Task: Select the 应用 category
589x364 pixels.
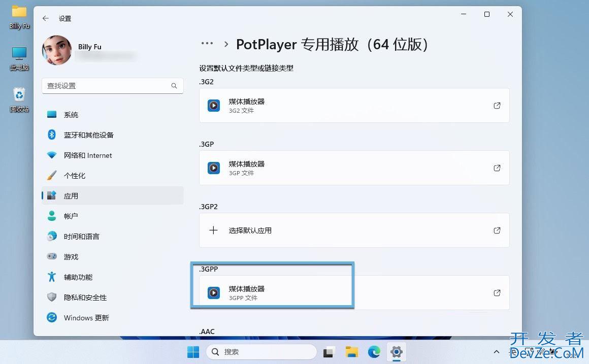Action: (x=113, y=196)
